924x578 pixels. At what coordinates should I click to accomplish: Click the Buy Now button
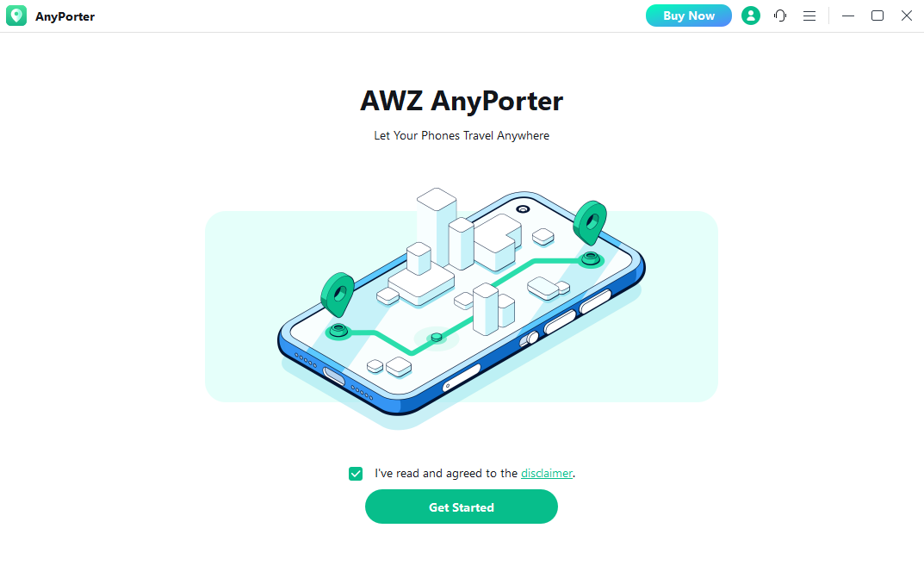tap(688, 16)
